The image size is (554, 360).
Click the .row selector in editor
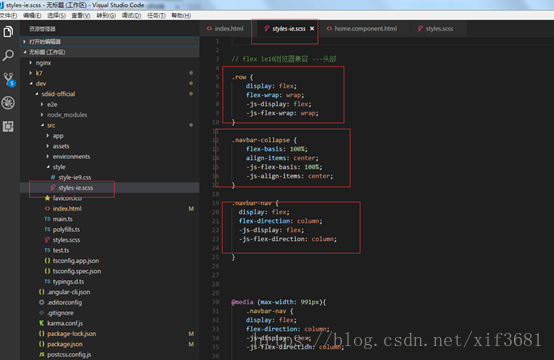(x=239, y=77)
